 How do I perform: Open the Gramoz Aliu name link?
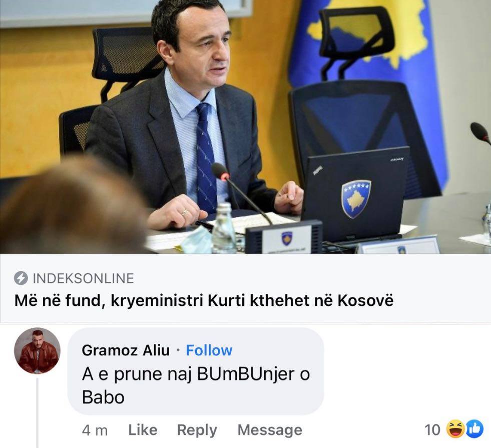click(126, 350)
